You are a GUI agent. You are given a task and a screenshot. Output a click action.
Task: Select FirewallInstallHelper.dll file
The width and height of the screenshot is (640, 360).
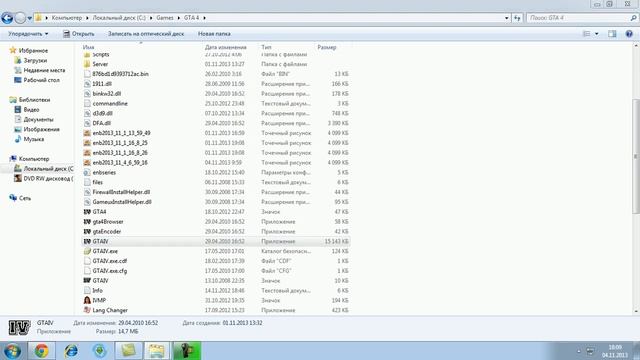pyautogui.click(x=121, y=192)
